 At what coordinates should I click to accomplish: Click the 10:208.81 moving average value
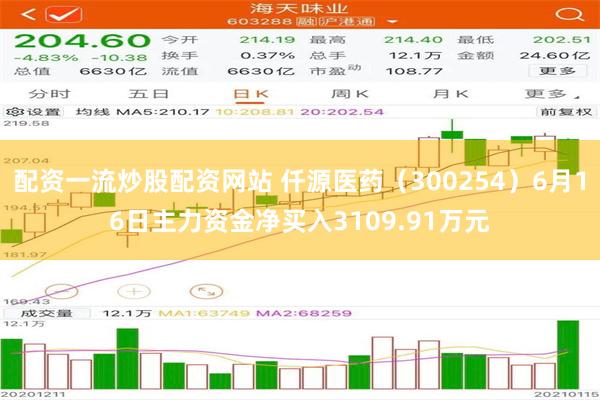pyautogui.click(x=255, y=112)
